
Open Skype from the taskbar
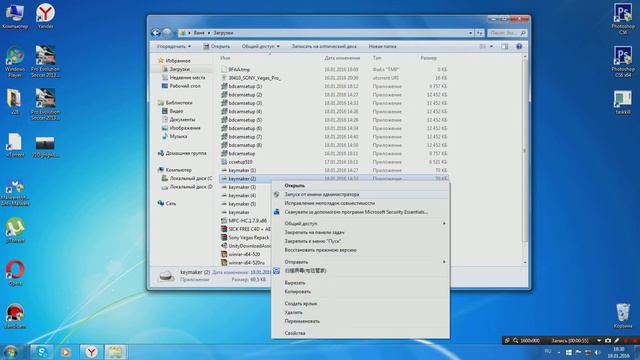pyautogui.click(x=42, y=351)
